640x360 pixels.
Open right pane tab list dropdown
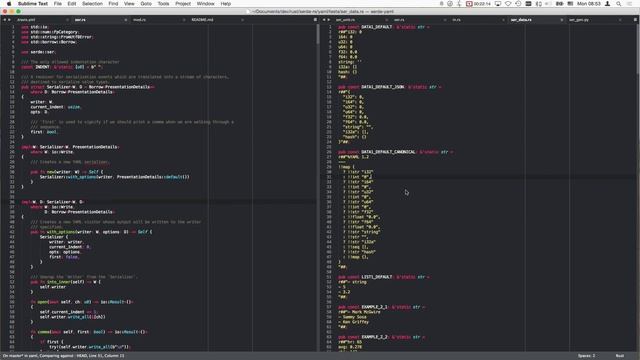(636, 20)
